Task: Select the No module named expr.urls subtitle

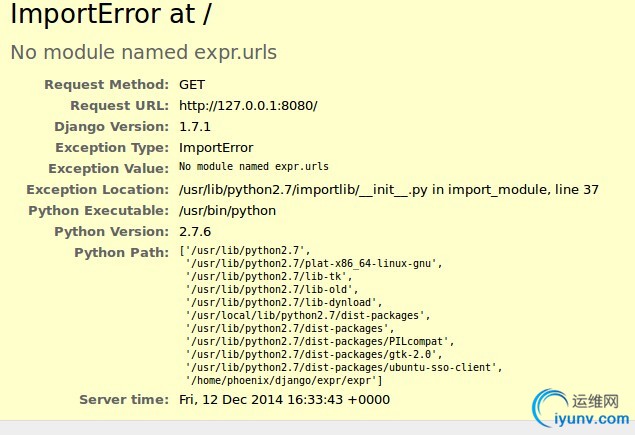Action: coord(144,52)
